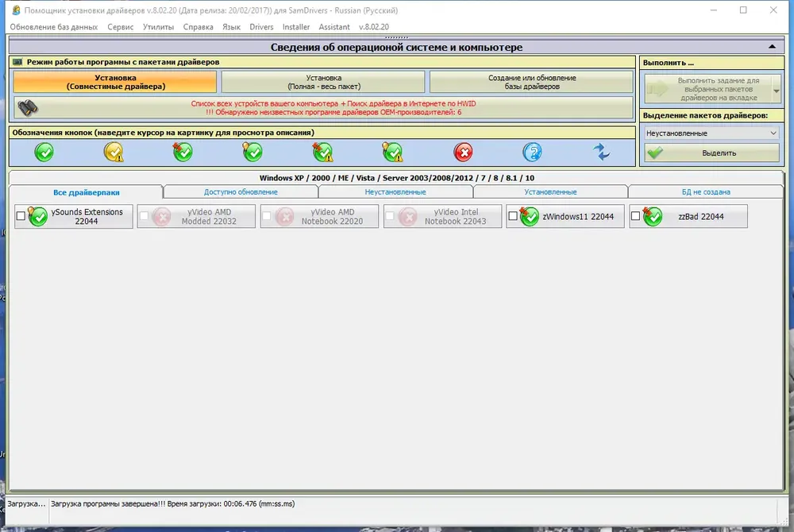Switch to the Все драйверпаки tab

(x=86, y=192)
